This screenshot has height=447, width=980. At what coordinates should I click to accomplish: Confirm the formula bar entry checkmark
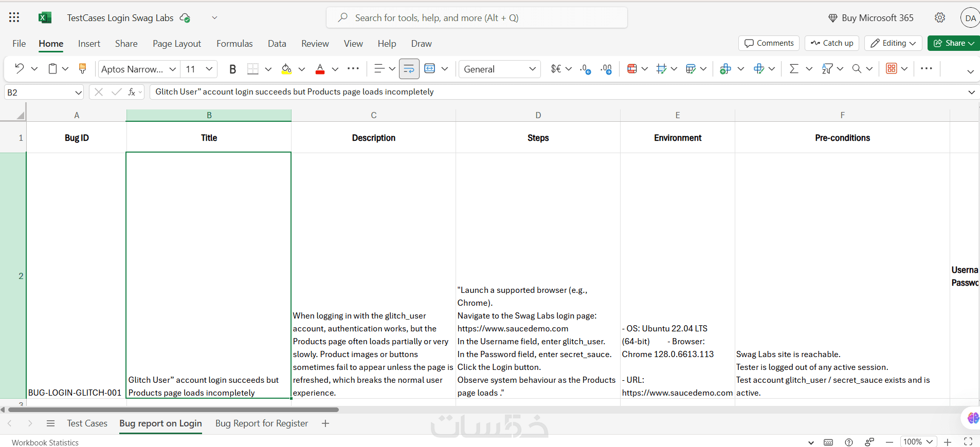[117, 92]
